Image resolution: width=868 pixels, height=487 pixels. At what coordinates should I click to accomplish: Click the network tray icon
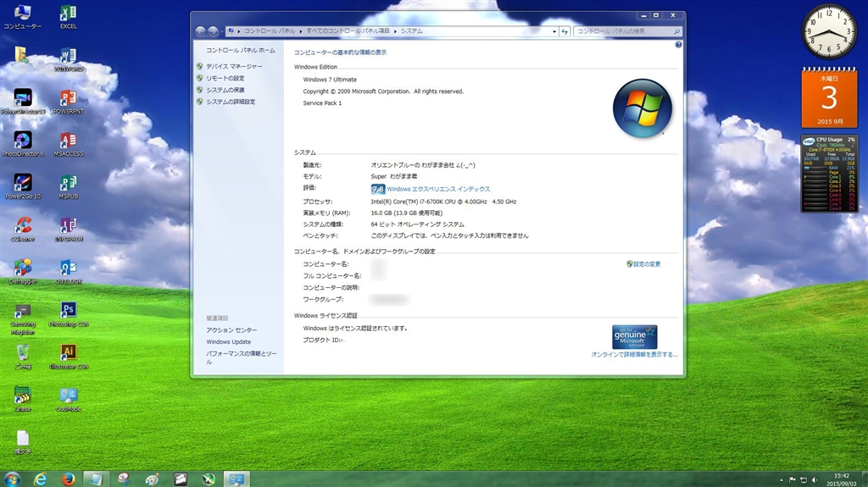pos(804,480)
